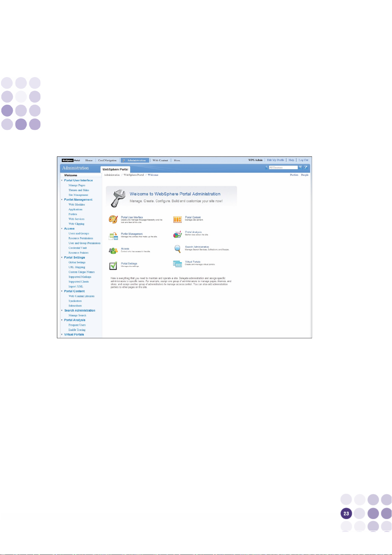Click the people group Access icon
Image resolution: width=392 pixels, height=555 pixels.
[113, 251]
